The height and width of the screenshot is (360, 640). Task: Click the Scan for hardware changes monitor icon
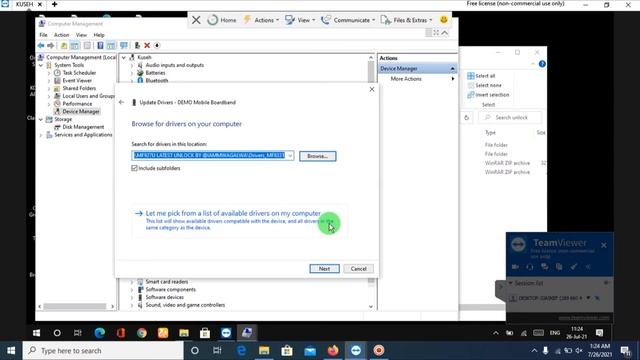[x=124, y=45]
